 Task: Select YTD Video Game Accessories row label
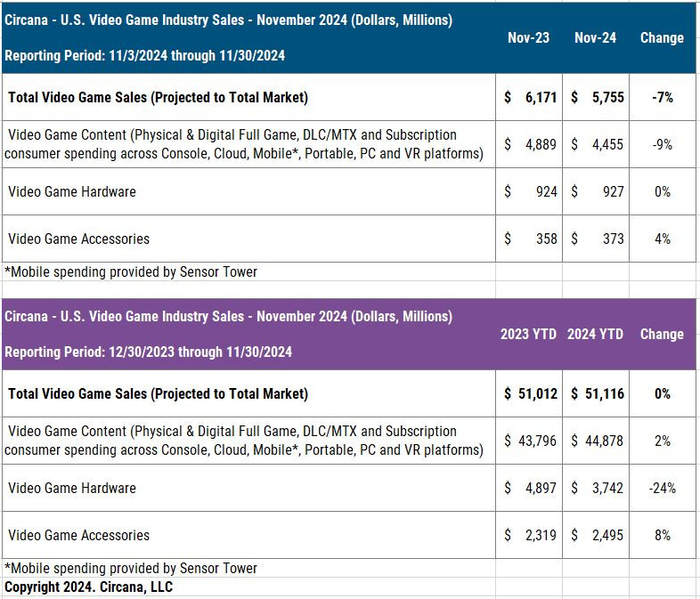tap(78, 535)
